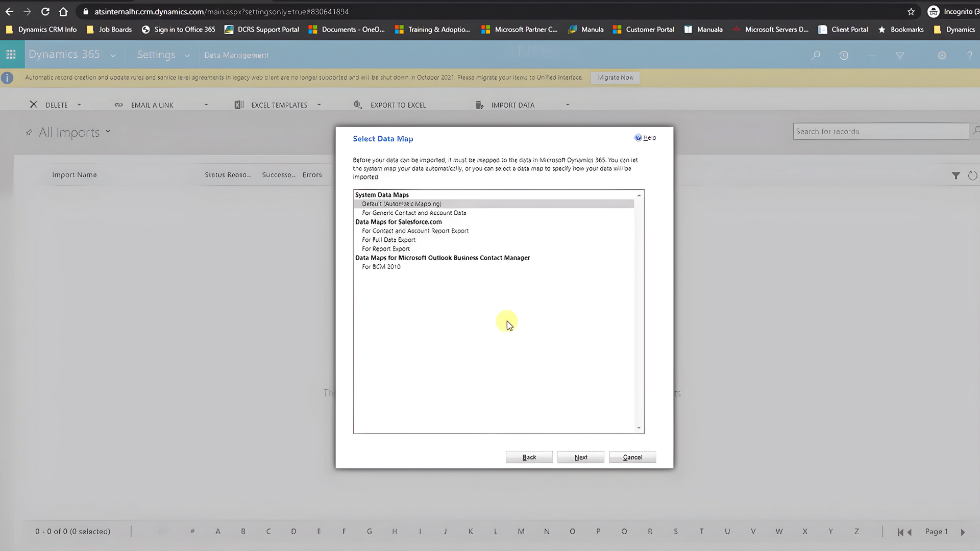This screenshot has height=551, width=980.
Task: Reload the page with the refresh icon
Action: pyautogui.click(x=45, y=11)
